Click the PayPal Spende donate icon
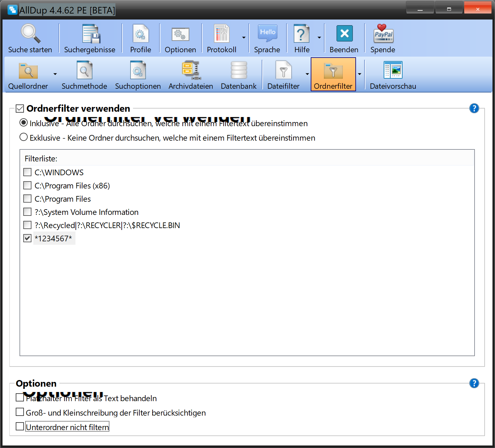Screen dimensions: 495x448 (x=383, y=38)
